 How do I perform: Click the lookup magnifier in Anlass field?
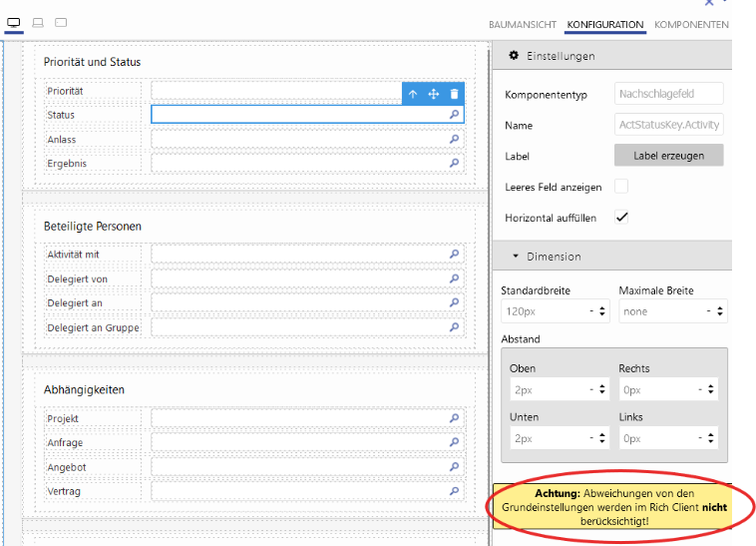click(454, 140)
